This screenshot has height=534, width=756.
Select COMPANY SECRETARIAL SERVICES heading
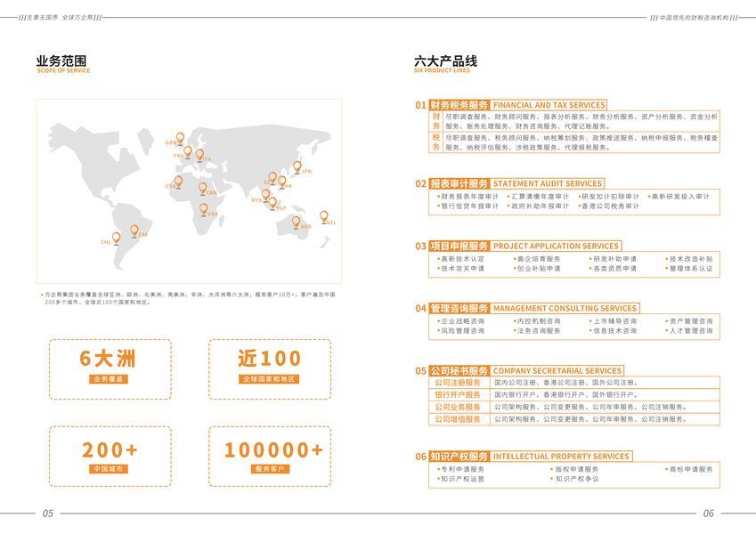(x=557, y=370)
